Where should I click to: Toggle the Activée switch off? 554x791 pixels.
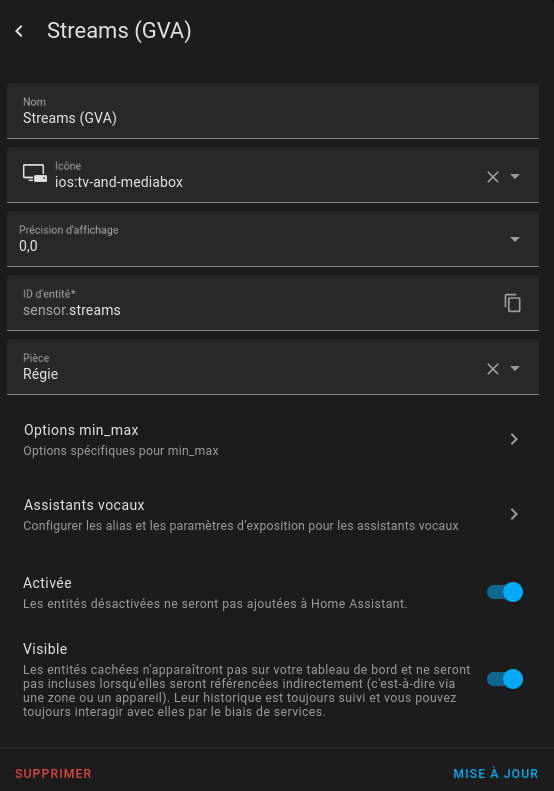[505, 592]
